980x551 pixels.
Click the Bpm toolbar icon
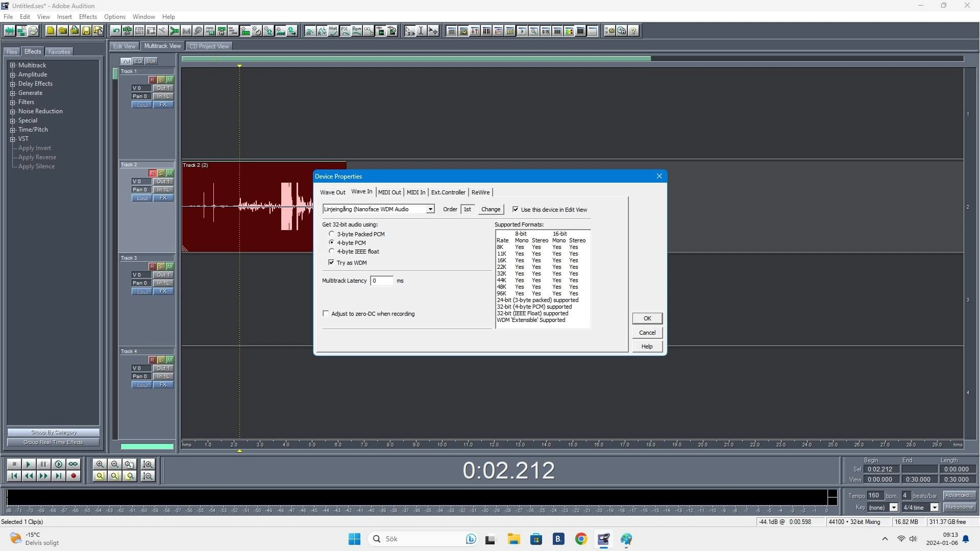tap(357, 31)
